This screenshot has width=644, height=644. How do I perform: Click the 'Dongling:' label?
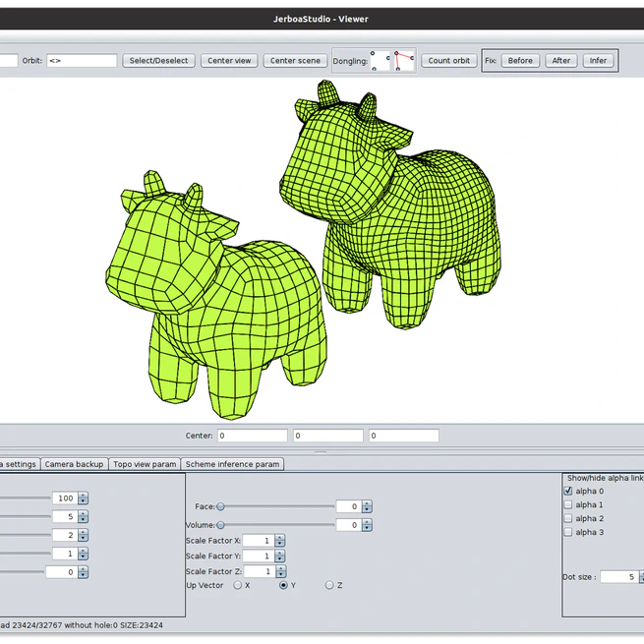pos(350,61)
